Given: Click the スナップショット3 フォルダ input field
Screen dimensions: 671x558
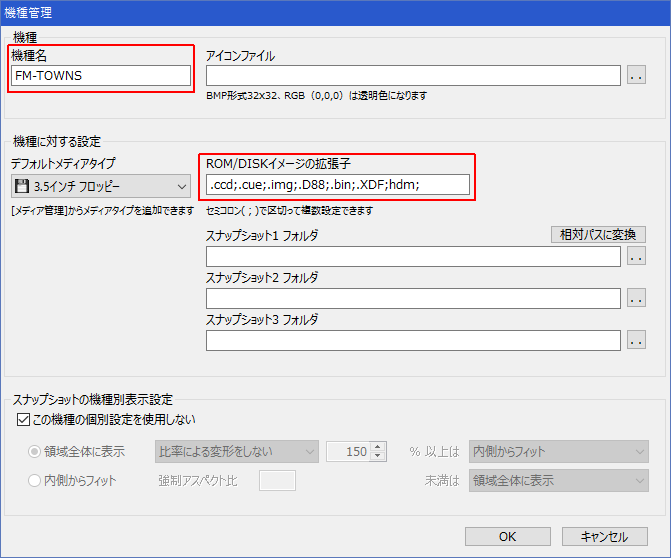Looking at the screenshot, I should click(413, 341).
